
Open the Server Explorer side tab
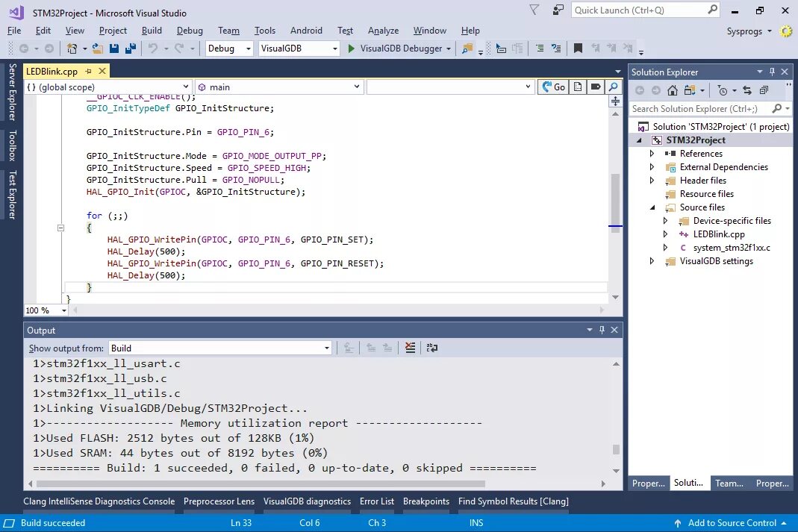12,92
